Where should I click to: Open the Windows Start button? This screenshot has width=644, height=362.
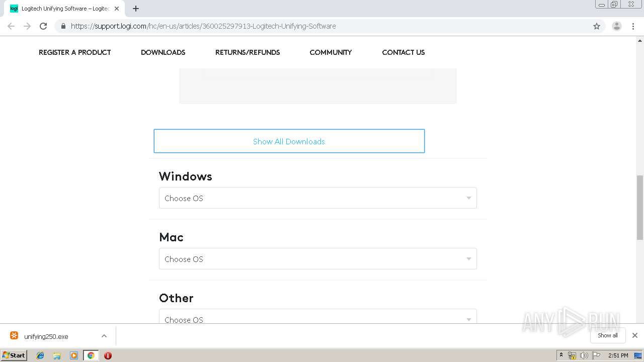14,355
